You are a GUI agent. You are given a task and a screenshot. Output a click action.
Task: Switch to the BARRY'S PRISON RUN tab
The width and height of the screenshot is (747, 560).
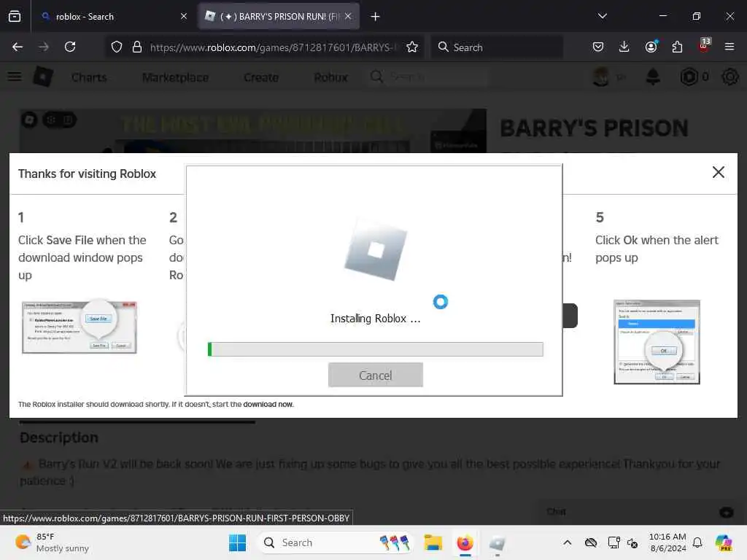[279, 16]
